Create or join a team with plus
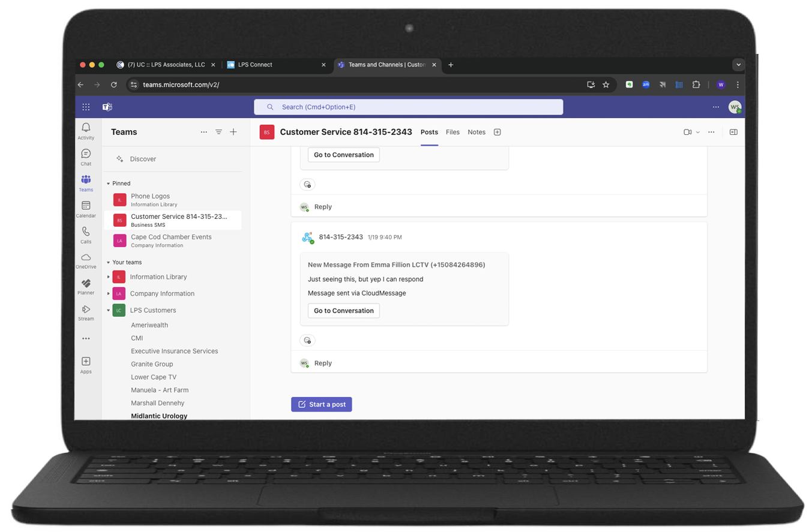The image size is (812, 532). 233,132
